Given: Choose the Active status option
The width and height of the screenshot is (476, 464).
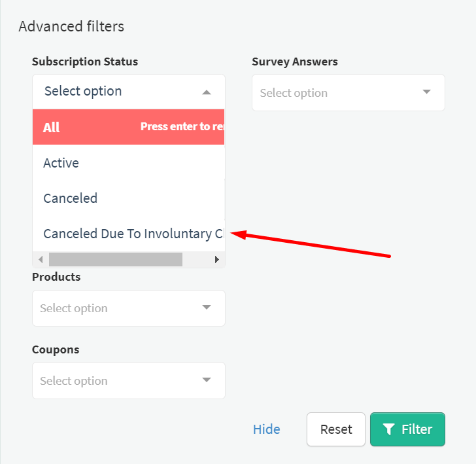Looking at the screenshot, I should tap(128, 163).
